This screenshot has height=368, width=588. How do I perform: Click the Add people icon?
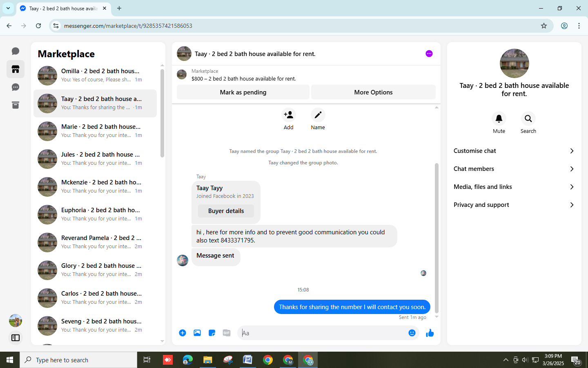click(x=288, y=115)
